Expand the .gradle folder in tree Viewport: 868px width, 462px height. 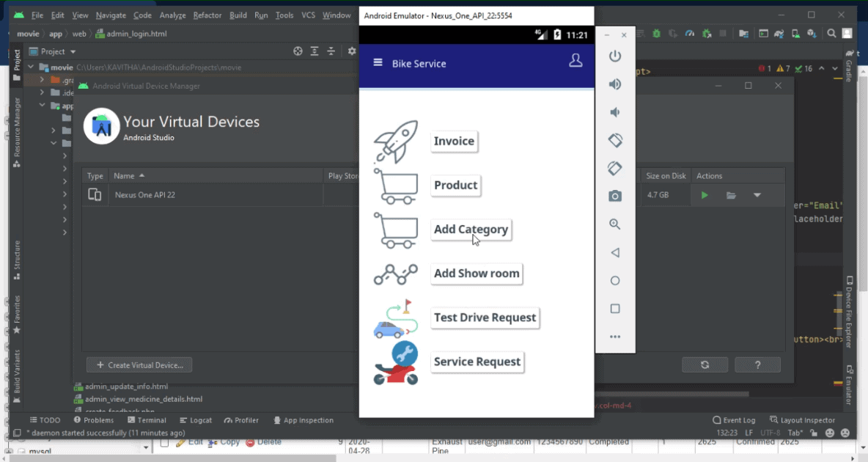43,80
